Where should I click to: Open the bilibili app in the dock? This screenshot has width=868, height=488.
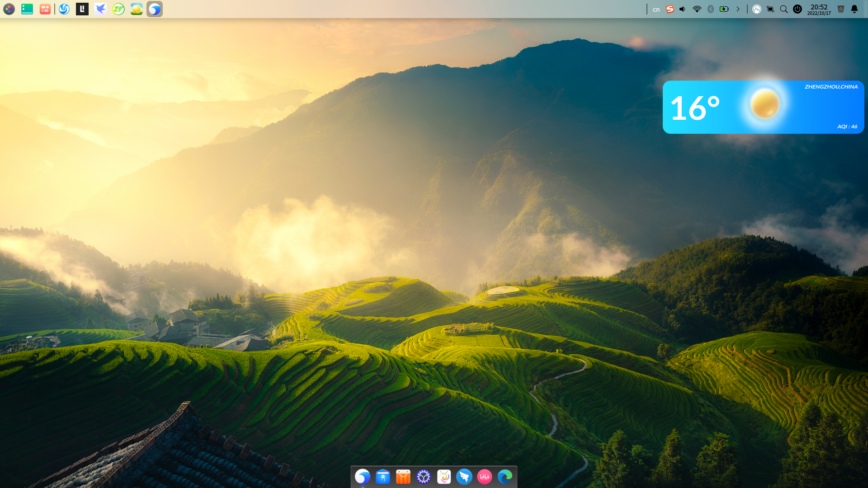[485, 477]
